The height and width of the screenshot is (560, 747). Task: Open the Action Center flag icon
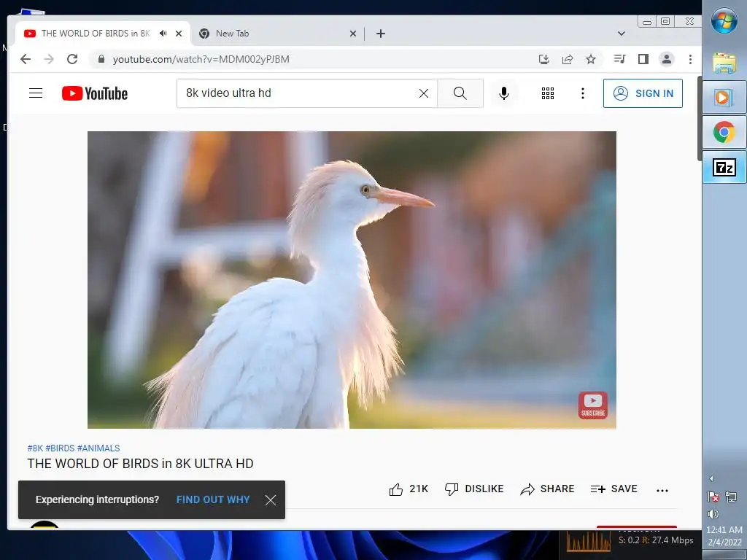pos(713,497)
